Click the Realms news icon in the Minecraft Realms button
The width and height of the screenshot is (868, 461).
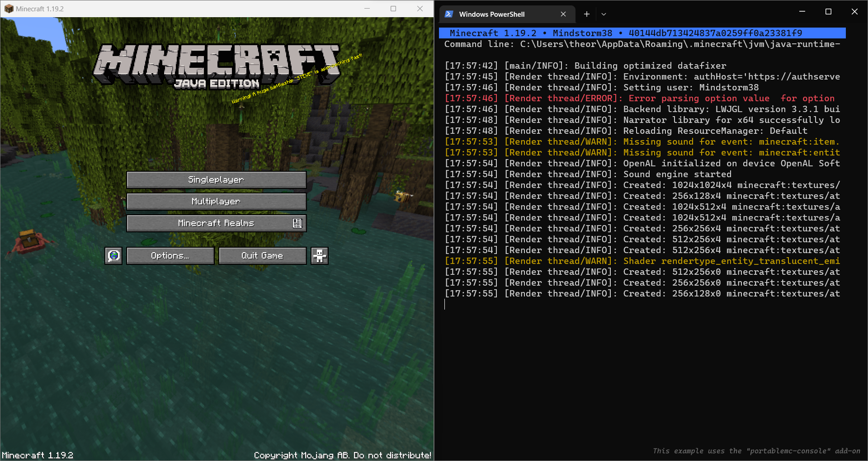click(x=297, y=223)
